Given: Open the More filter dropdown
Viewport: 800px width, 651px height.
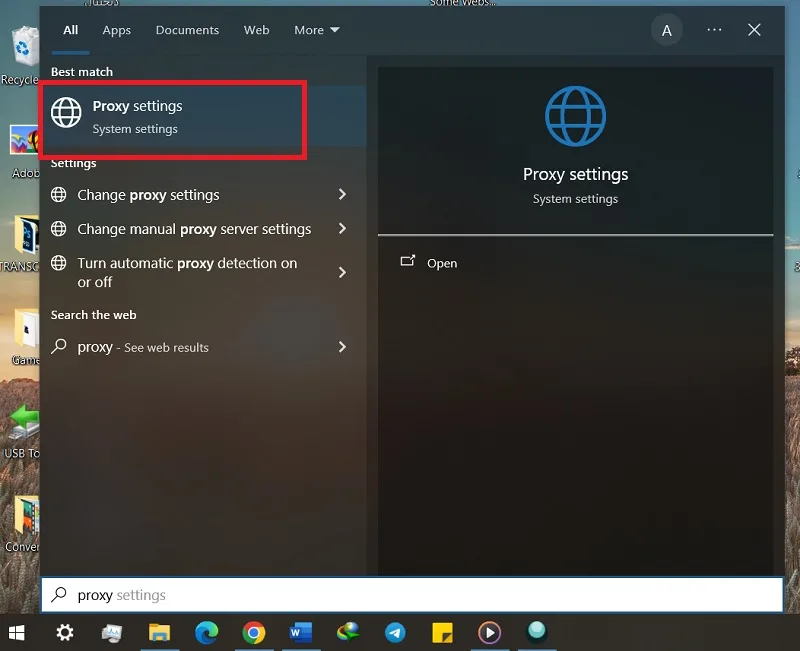Looking at the screenshot, I should [316, 30].
